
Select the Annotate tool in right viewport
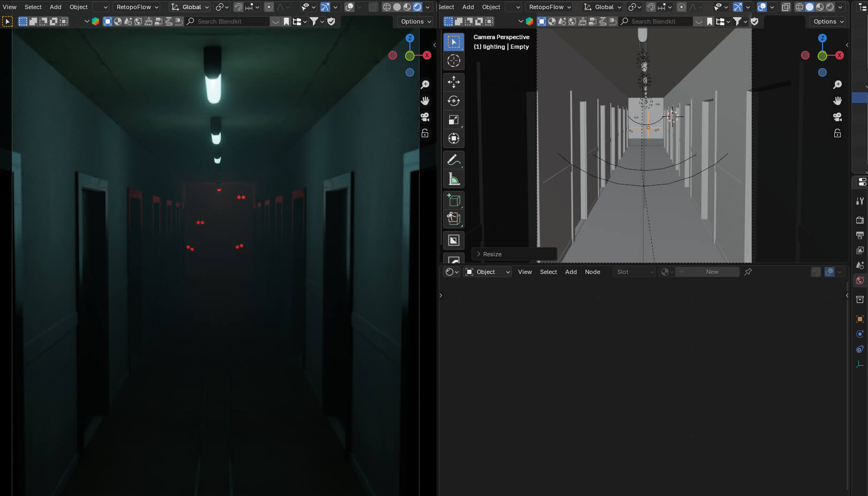tap(454, 160)
